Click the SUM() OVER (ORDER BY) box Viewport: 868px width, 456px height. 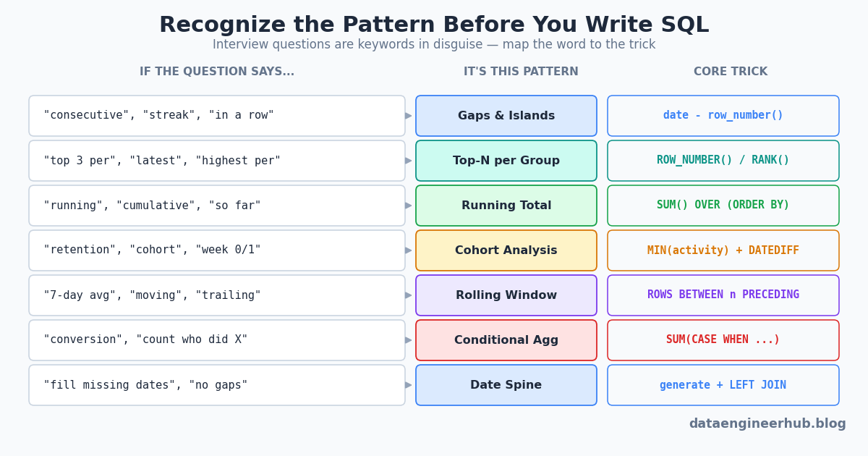pyautogui.click(x=723, y=206)
